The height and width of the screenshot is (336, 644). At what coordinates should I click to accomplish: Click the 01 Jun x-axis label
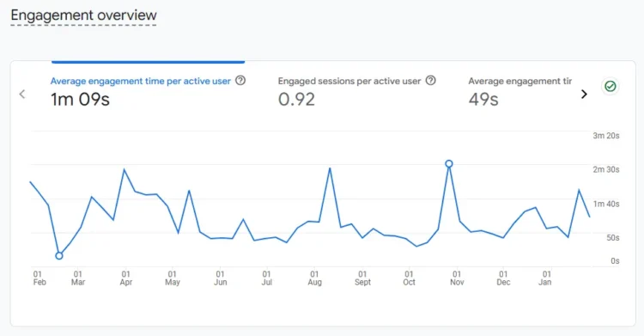pyautogui.click(x=221, y=278)
